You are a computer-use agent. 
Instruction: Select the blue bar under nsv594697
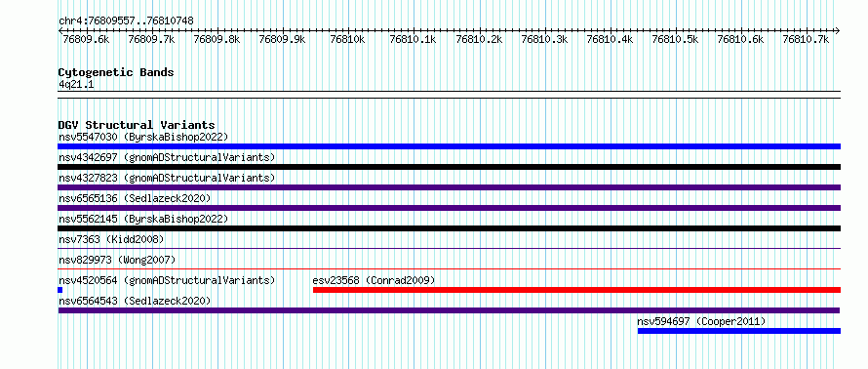point(739,331)
